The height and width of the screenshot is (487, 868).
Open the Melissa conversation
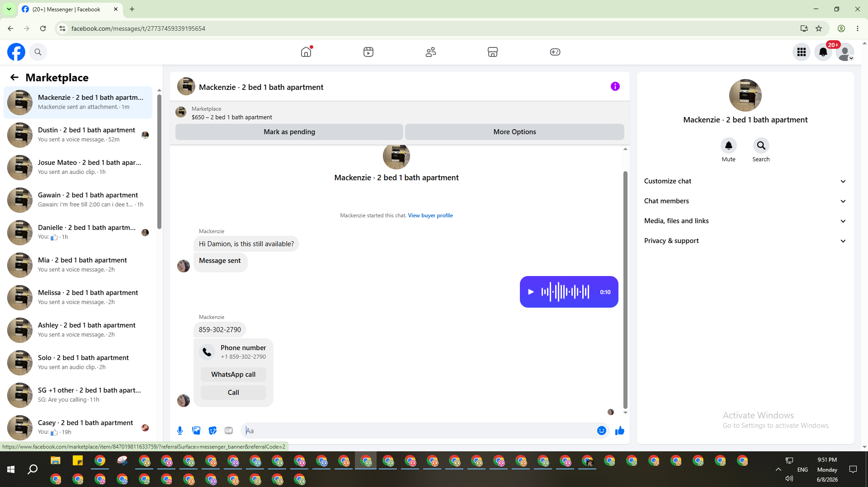click(78, 297)
